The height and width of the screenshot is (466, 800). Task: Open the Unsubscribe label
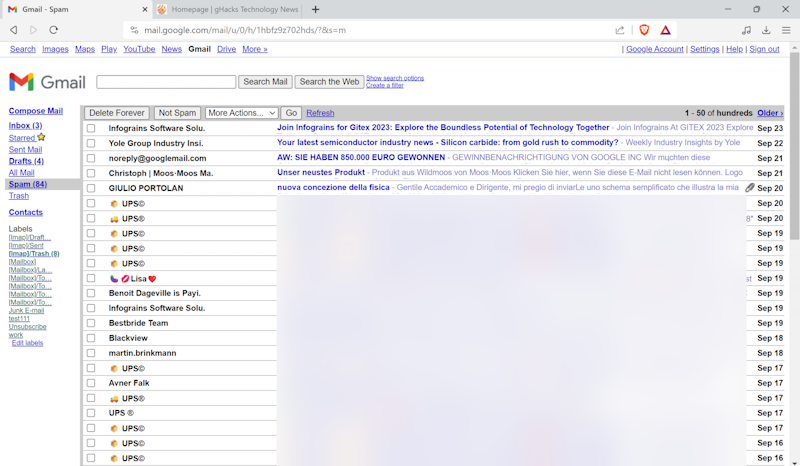click(28, 327)
